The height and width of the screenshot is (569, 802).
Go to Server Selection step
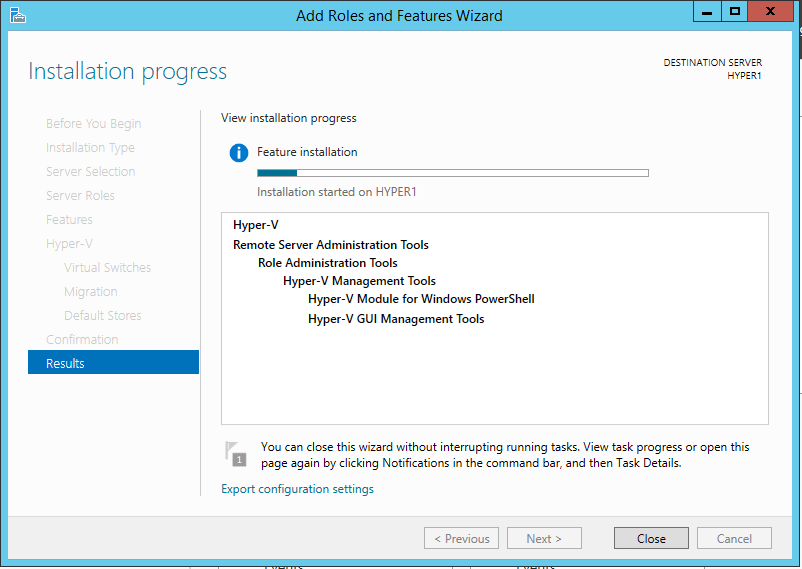[x=91, y=171]
